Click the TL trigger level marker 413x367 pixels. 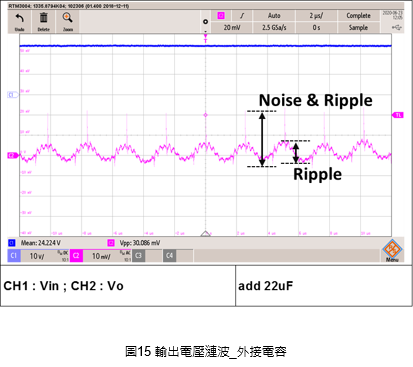point(398,115)
